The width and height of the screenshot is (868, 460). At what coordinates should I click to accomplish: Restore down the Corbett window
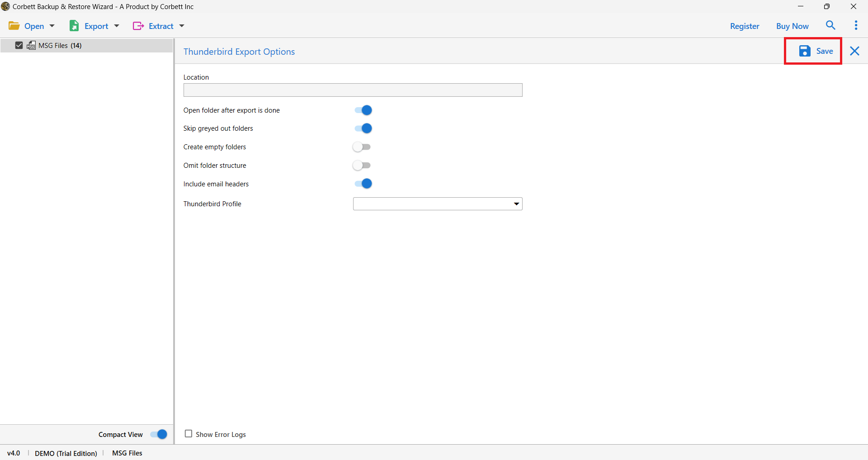tap(827, 6)
